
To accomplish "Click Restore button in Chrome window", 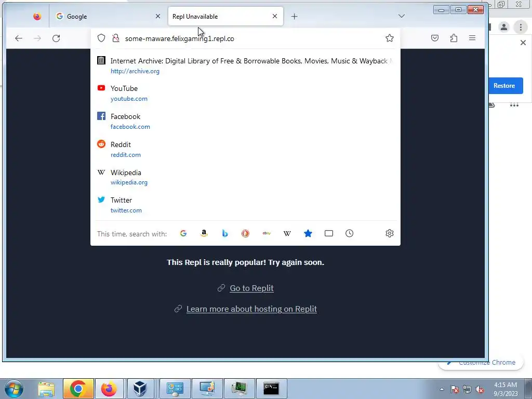I will click(506, 86).
